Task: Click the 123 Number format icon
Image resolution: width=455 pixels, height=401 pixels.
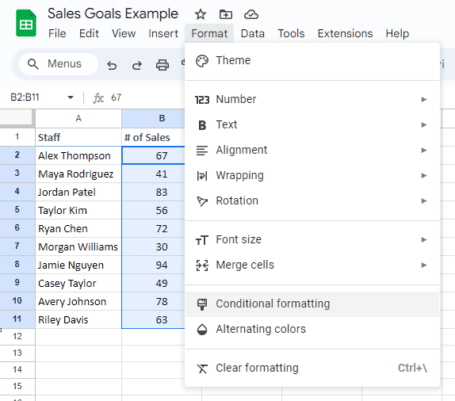Action: (x=202, y=100)
